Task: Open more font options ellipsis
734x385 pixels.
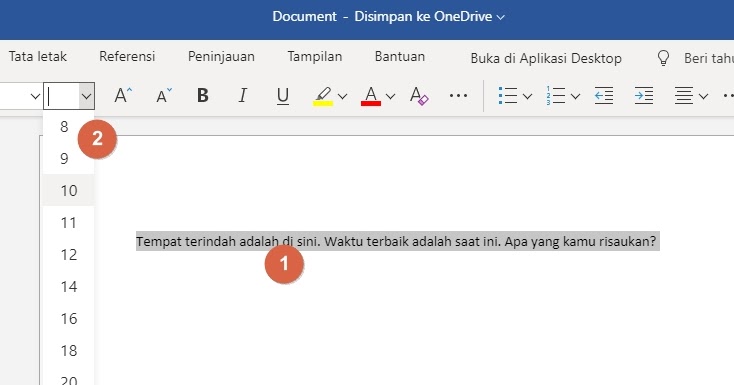Action: [x=458, y=96]
